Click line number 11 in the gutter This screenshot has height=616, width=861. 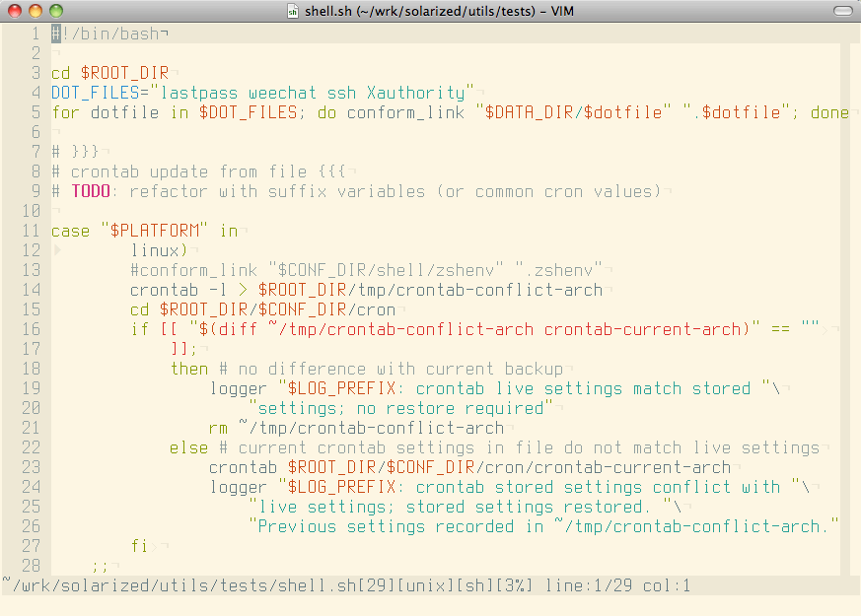click(30, 231)
